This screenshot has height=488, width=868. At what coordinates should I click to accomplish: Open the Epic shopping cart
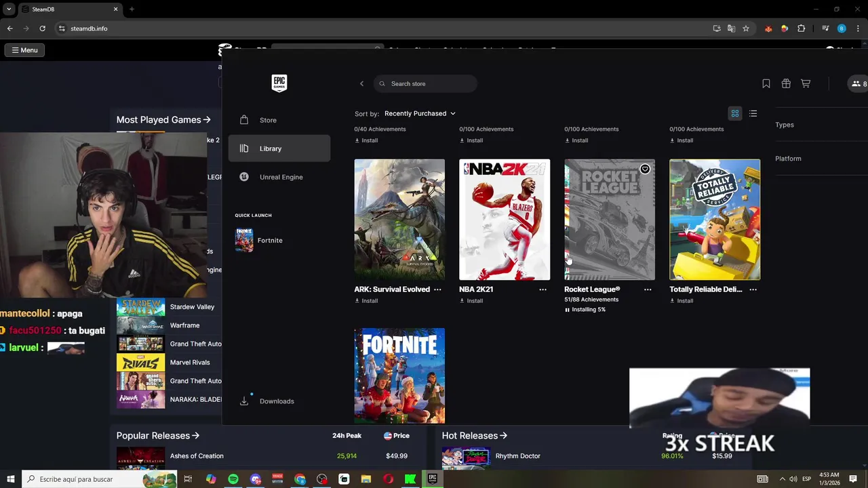[806, 83]
